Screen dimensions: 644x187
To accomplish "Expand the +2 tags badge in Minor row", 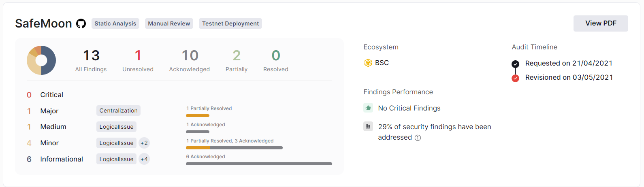I will click(144, 143).
